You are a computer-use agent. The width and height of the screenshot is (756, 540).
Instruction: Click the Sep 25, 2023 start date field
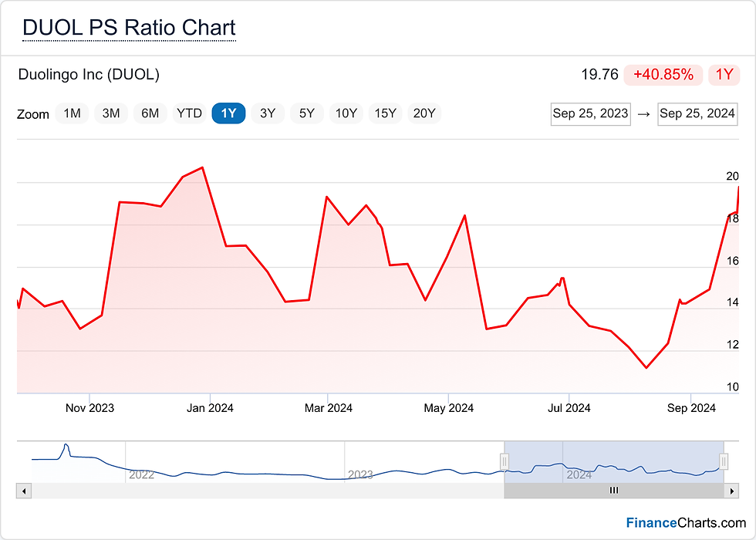(591, 114)
